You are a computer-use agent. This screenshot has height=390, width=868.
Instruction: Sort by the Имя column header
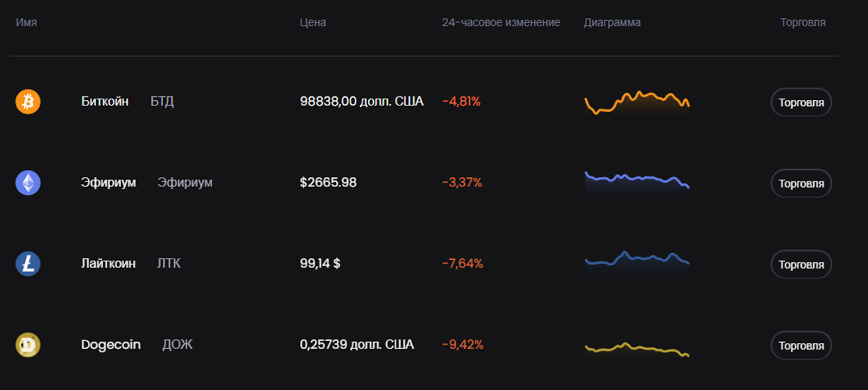point(26,22)
